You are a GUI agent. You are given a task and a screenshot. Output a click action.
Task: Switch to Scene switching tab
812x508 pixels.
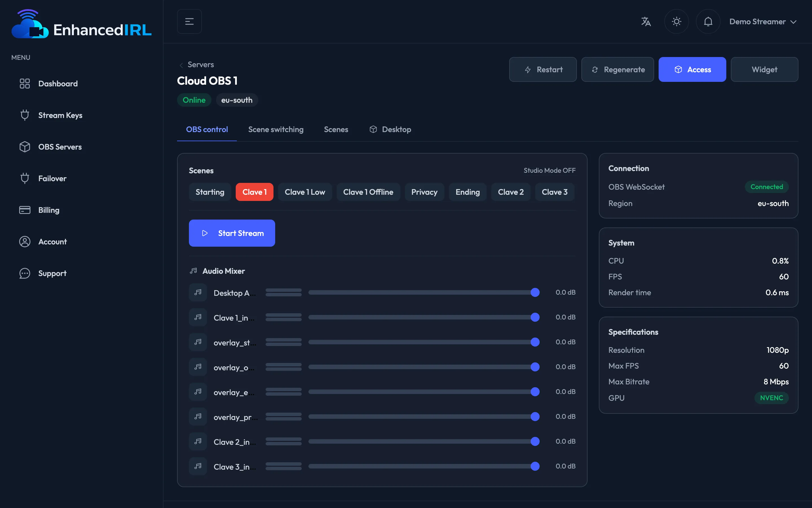(276, 129)
